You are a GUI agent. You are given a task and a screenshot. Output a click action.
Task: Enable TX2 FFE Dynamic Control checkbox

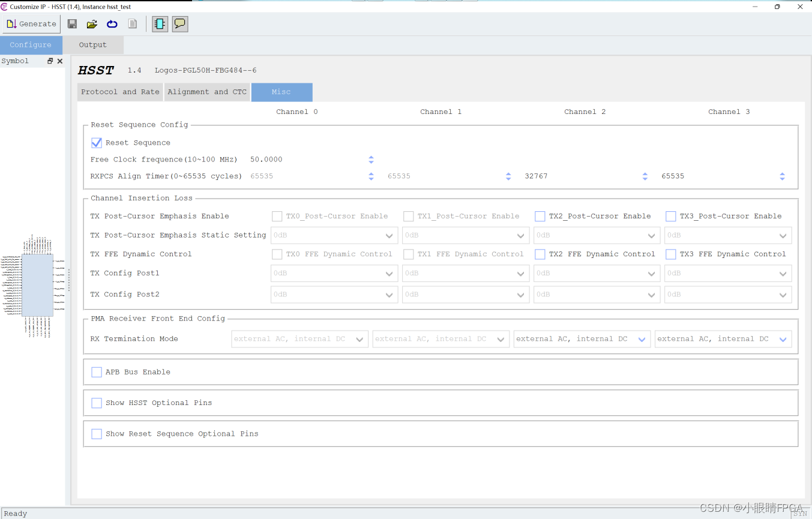tap(540, 254)
